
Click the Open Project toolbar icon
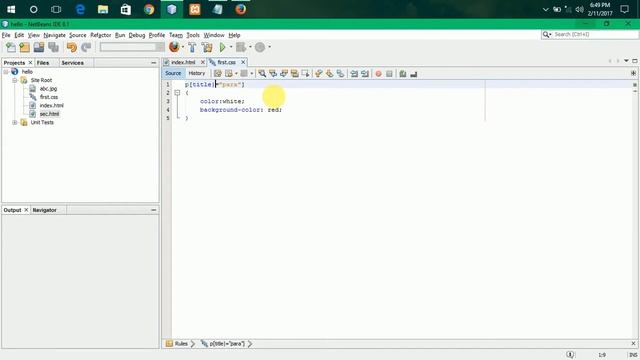39,47
